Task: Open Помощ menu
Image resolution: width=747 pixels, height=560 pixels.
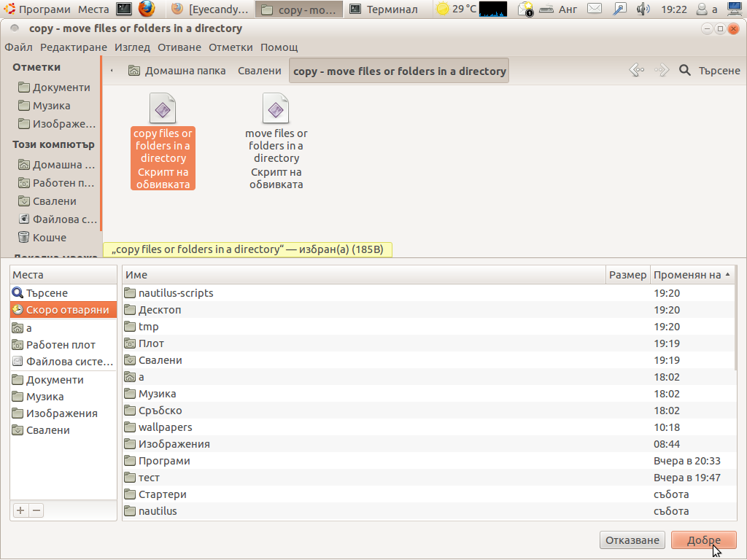Action: tap(279, 47)
